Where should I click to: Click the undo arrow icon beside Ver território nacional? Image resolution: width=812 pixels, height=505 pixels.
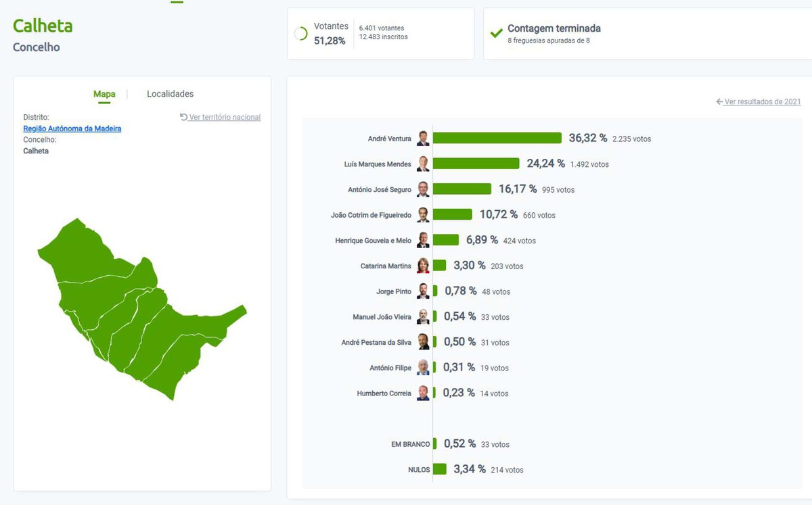pos(183,117)
